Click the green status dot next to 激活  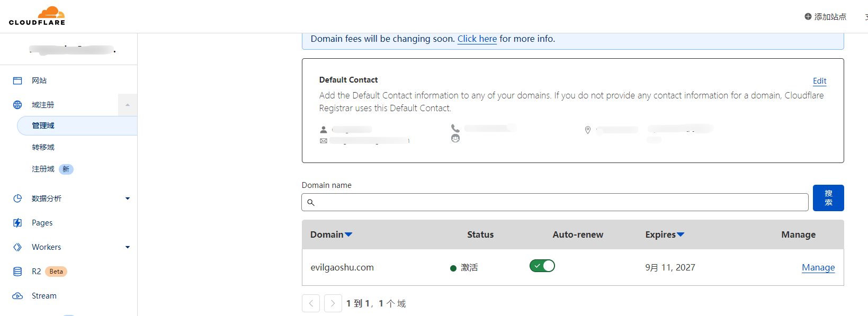pos(453,268)
